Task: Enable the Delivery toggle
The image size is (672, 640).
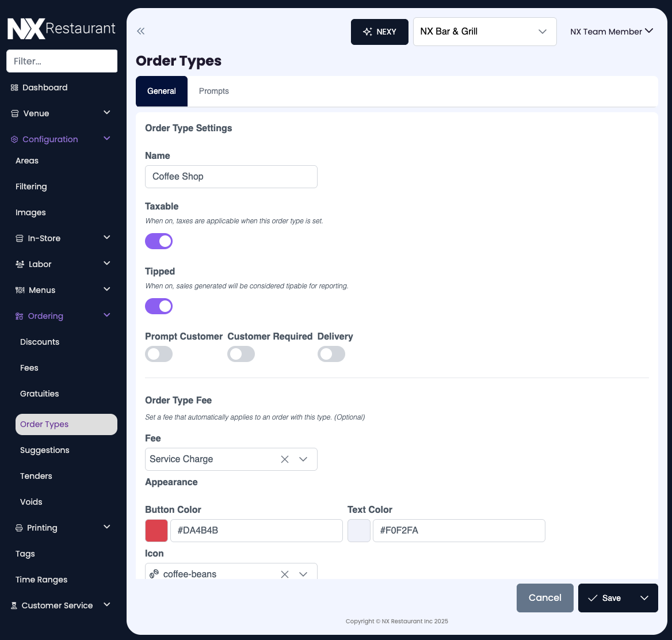Action: click(331, 354)
